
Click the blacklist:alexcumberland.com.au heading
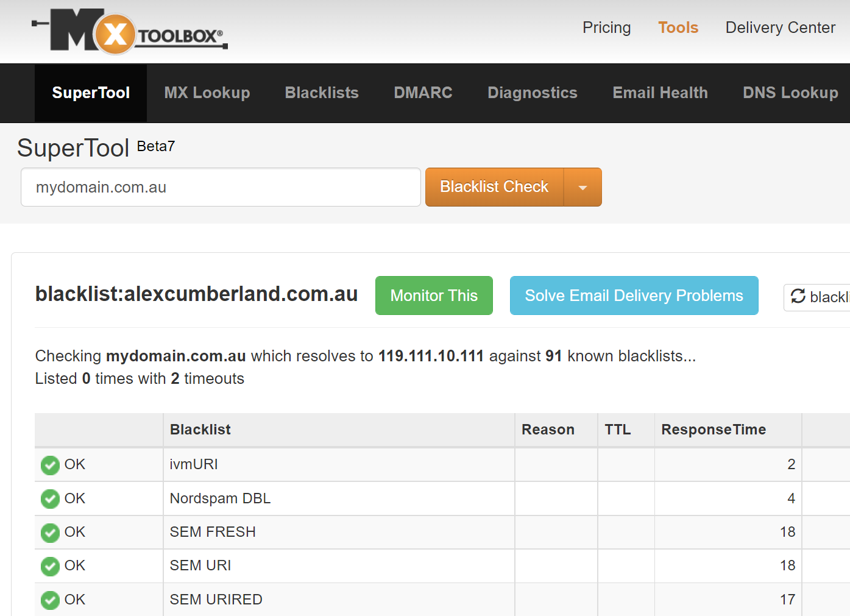pyautogui.click(x=196, y=294)
